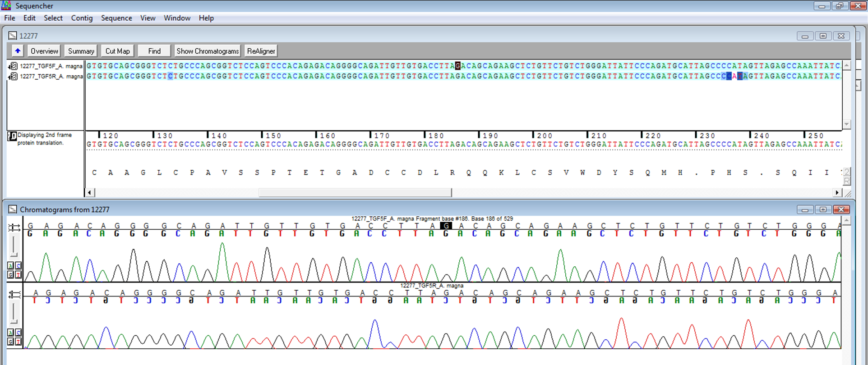This screenshot has width=868, height=365.
Task: Click the bottom chromatogram reverse-direction arrow icon
Action: [14, 295]
